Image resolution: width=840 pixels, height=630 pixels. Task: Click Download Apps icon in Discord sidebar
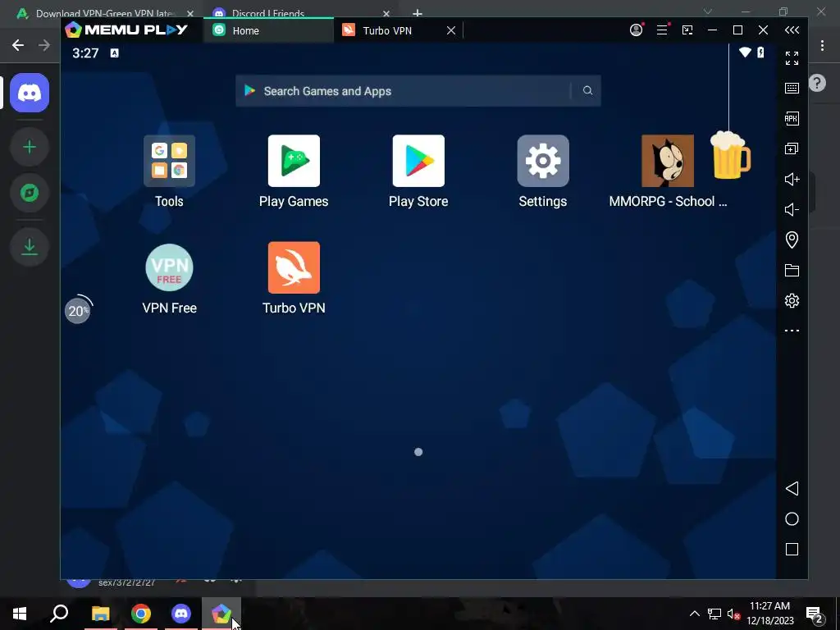point(30,246)
